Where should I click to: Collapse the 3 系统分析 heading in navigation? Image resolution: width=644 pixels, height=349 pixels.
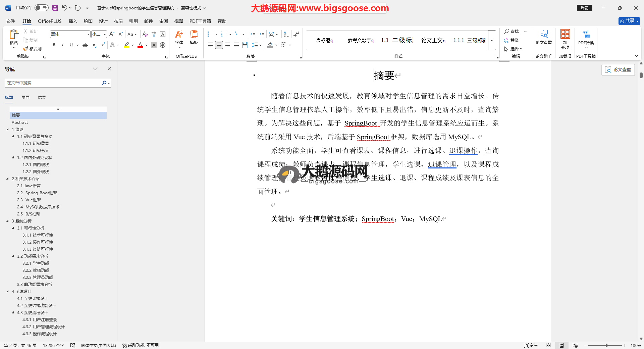8,221
